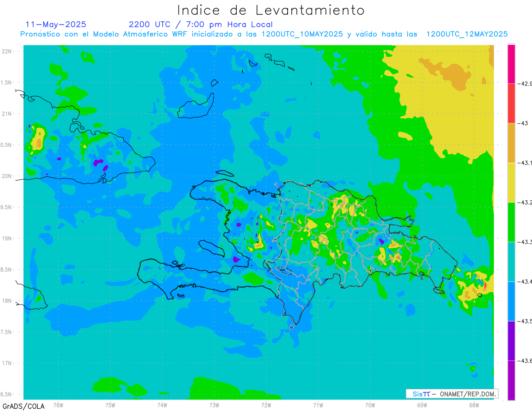The image size is (532, 411).
Task: Click the red legend swatch between -42.9 and -43
Action: pos(511,103)
